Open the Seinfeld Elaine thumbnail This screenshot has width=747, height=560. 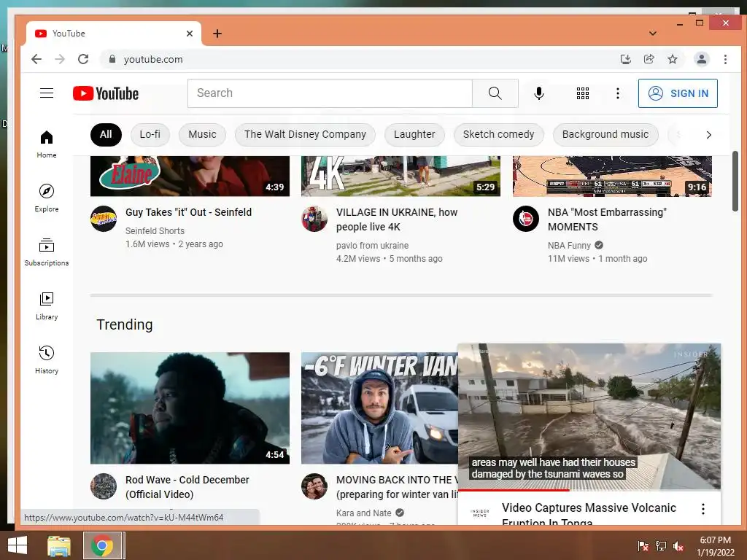190,176
